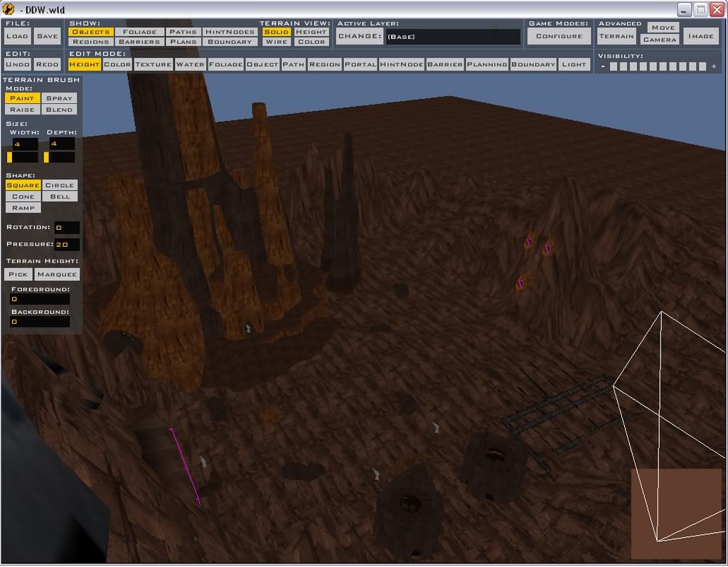Switch to Foliage edit mode
Screen dimensions: 728x567
(x=225, y=65)
